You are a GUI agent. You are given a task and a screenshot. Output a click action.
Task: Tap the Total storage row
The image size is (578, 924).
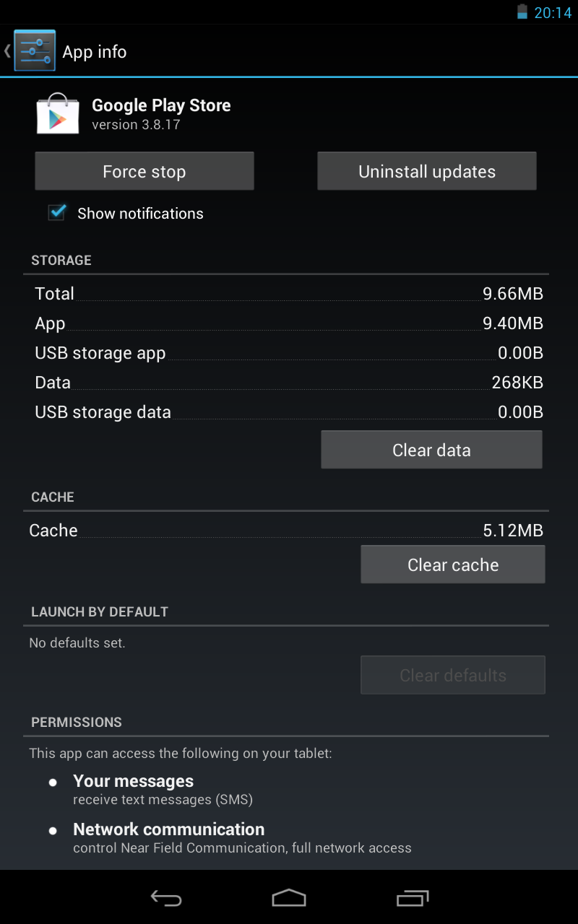289,294
